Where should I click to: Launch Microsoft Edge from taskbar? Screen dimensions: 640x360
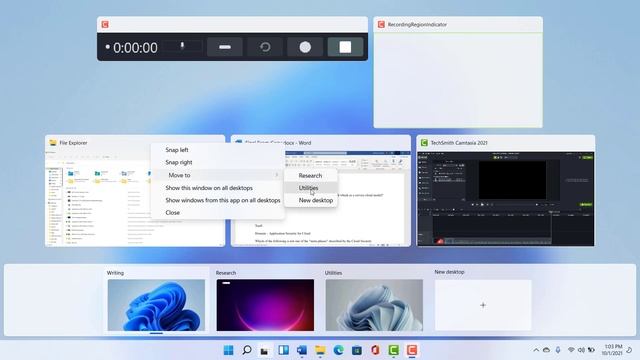pos(338,350)
